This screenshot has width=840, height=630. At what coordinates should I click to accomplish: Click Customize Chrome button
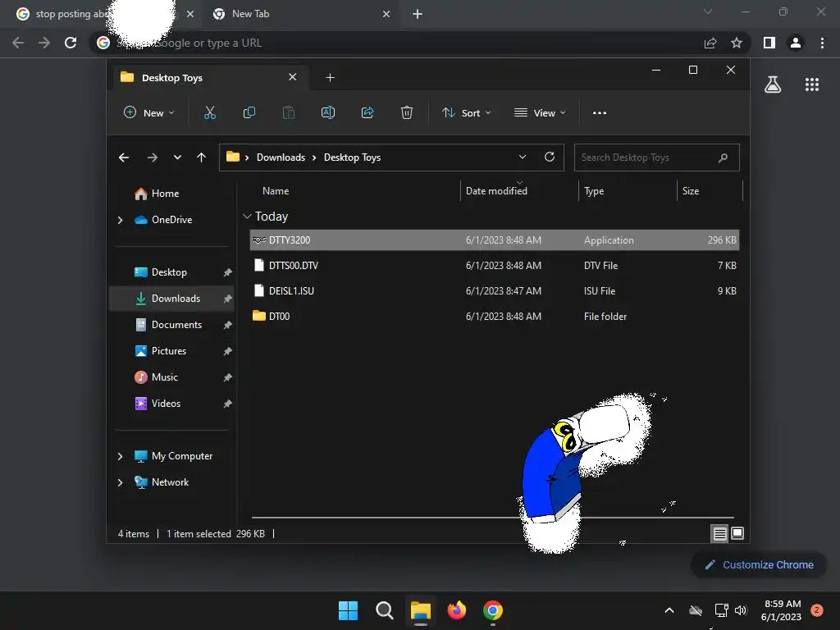pos(759,564)
